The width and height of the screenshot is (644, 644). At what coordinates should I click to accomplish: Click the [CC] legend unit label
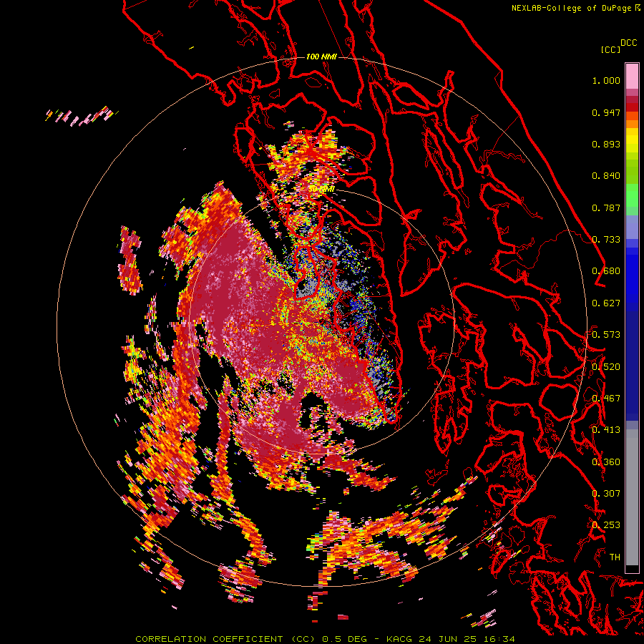pos(610,49)
